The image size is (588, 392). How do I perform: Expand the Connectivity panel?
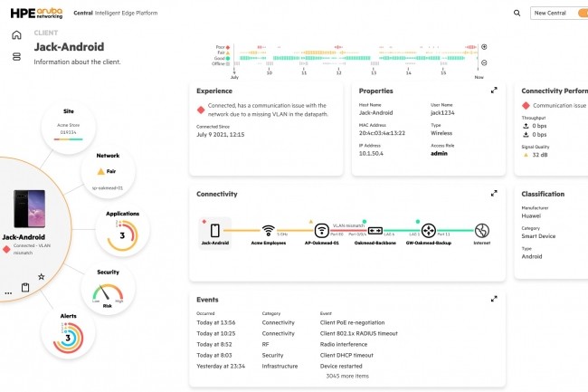pyautogui.click(x=494, y=194)
